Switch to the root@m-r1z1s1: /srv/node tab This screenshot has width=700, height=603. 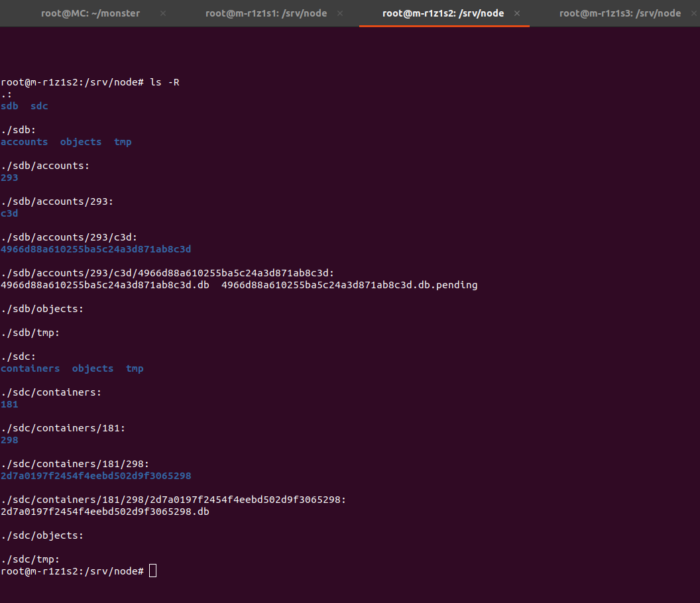pos(266,13)
